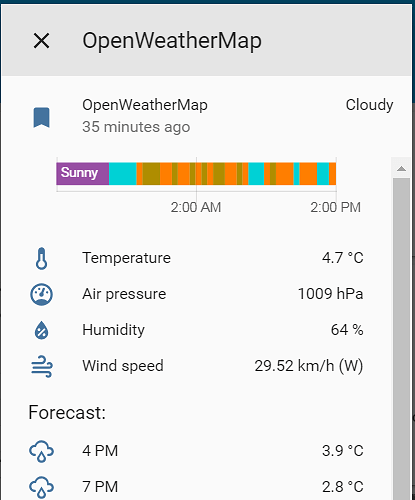
Task: Click the OpenWeatherMap dialog title
Action: (x=172, y=41)
